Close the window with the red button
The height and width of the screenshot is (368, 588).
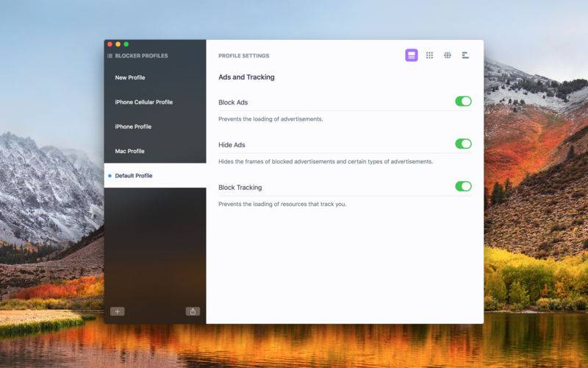110,44
